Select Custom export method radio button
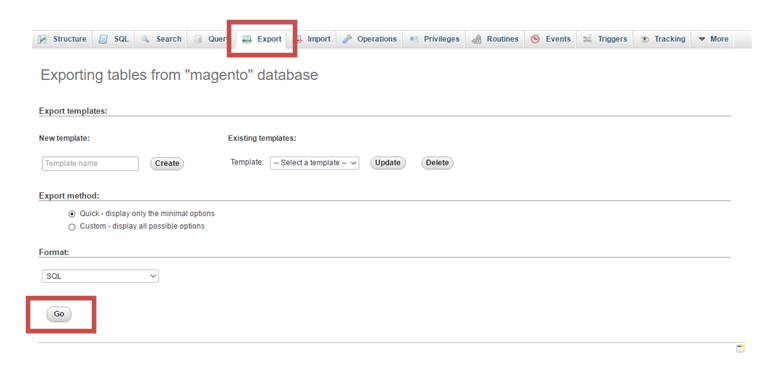 tap(72, 227)
